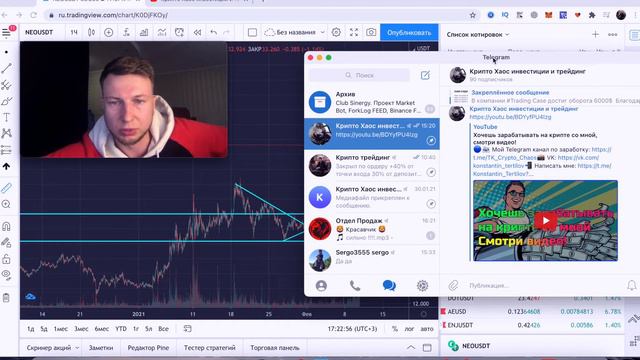
Task: Select the trend line drawing tool
Action: click(6, 68)
